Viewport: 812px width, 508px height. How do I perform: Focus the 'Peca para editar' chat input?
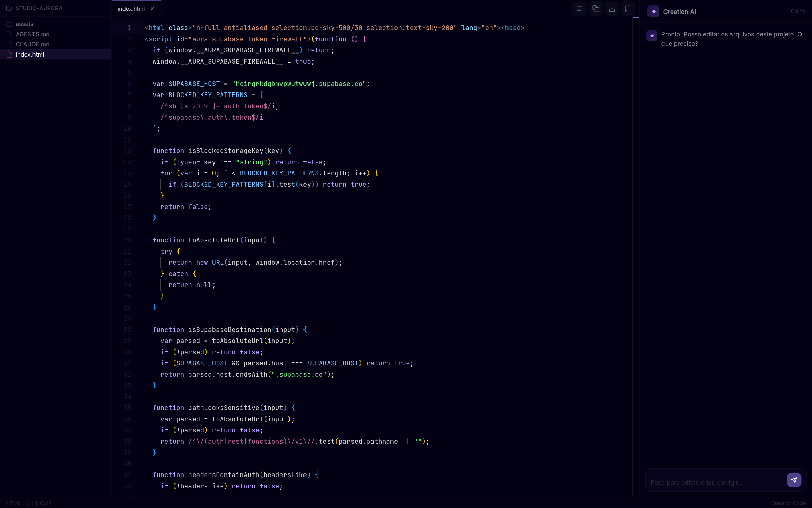[x=716, y=482]
